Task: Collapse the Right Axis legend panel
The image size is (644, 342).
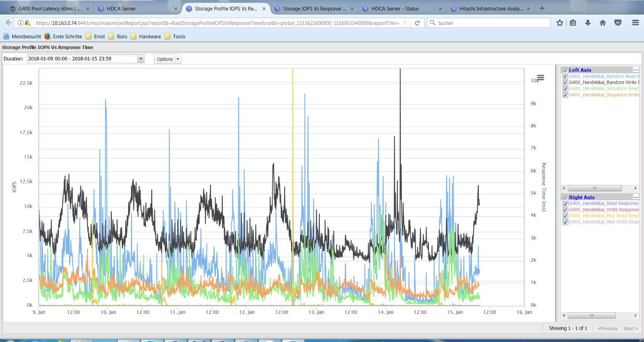Action: pos(636,197)
